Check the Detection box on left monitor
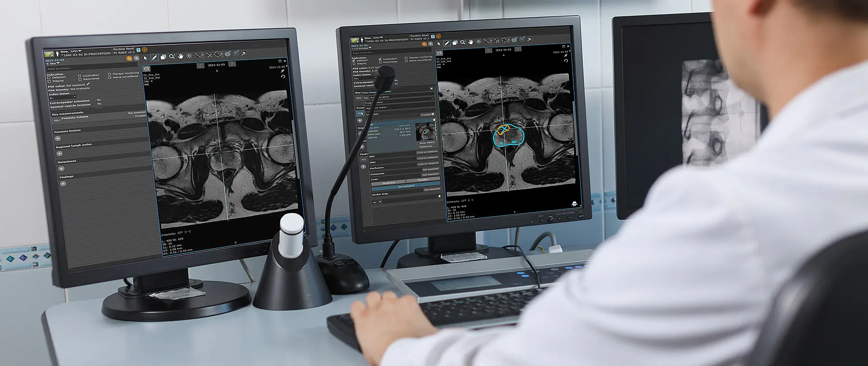The image size is (868, 366). [49, 78]
